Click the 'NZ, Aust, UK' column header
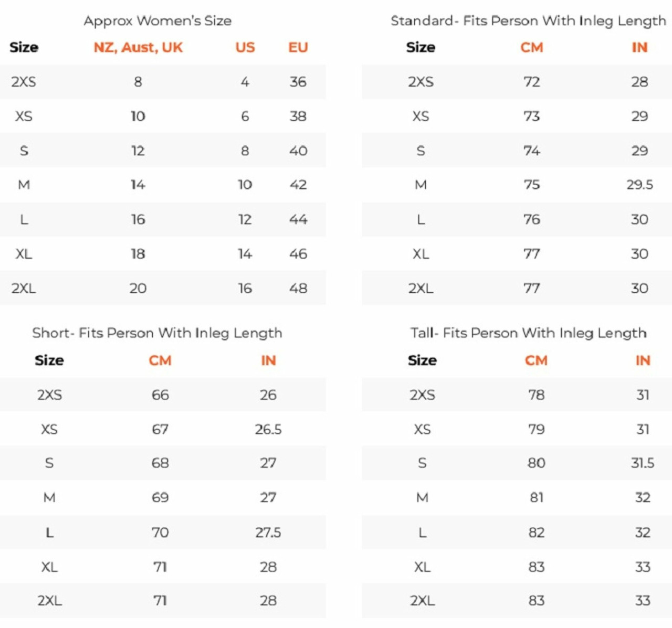 pos(138,48)
